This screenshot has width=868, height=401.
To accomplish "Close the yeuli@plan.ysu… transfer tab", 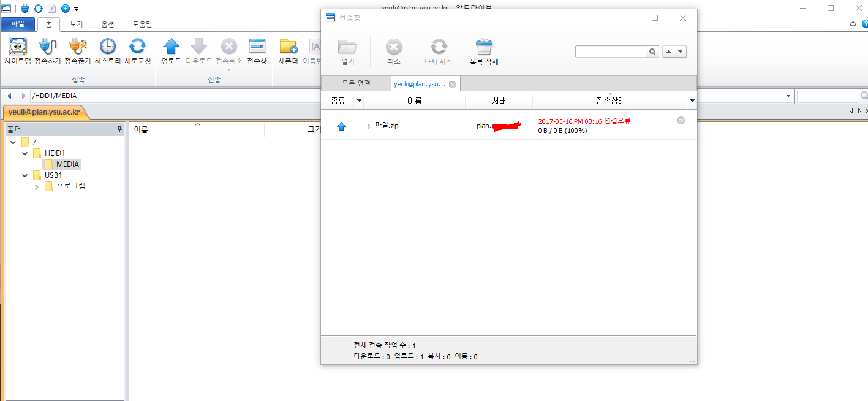I will [x=452, y=84].
